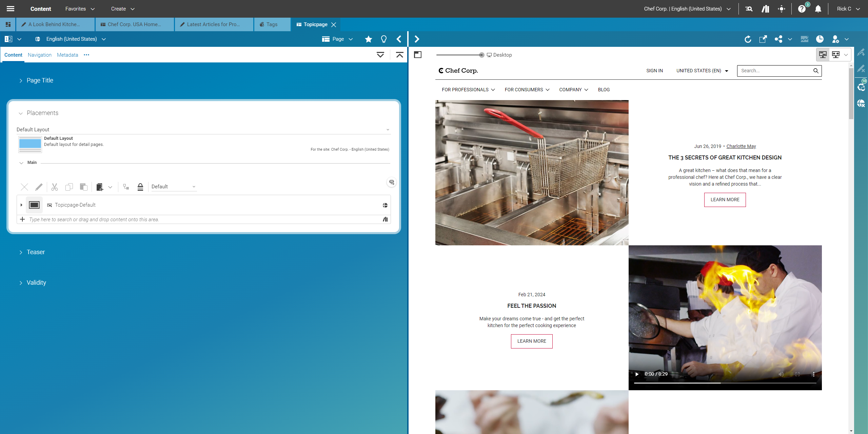The width and height of the screenshot is (868, 434).
Task: Open the Default Layout dropdown
Action: (388, 129)
